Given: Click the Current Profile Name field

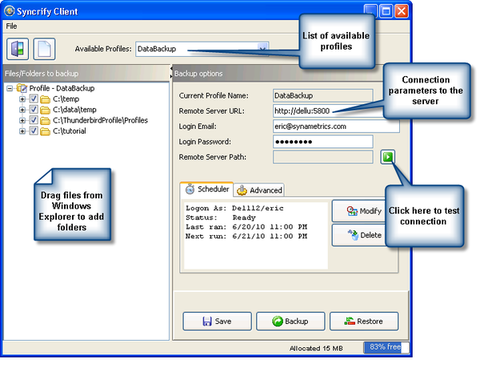Looking at the screenshot, I should coord(323,96).
